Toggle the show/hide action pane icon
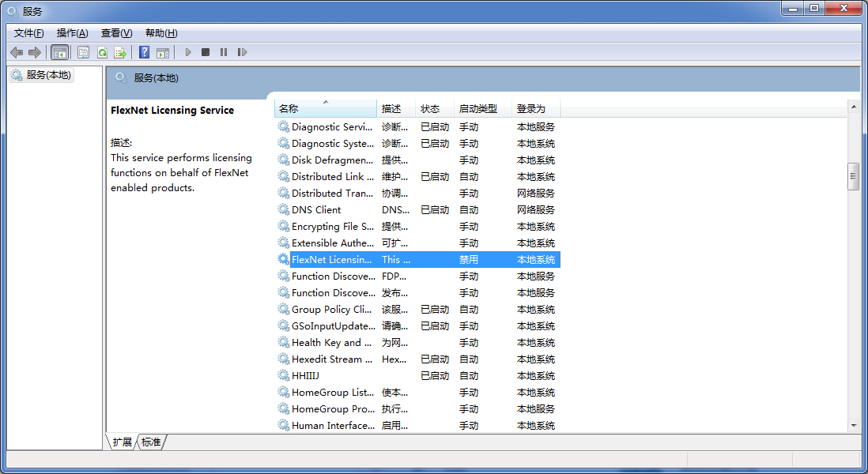 (163, 53)
